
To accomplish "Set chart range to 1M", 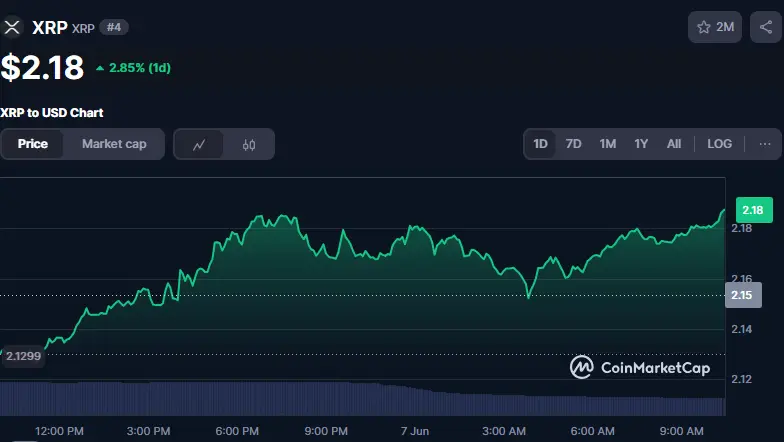I will click(608, 144).
